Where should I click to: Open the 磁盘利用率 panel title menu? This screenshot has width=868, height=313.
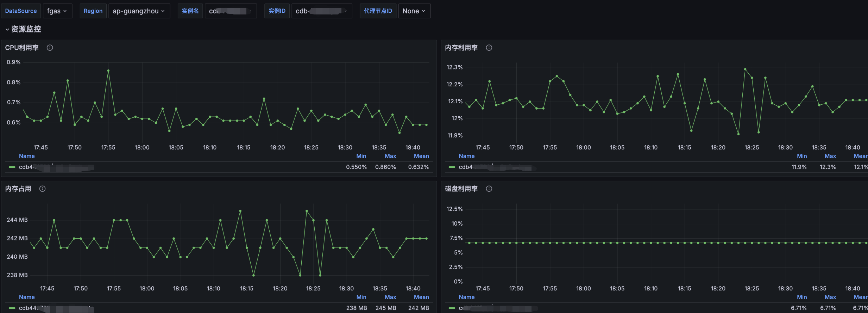[461, 189]
